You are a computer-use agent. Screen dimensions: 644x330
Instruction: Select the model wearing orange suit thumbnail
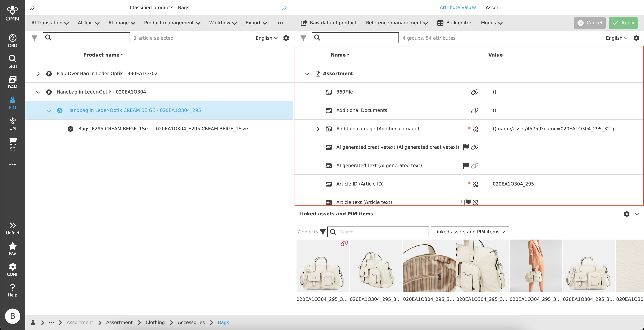point(536,265)
